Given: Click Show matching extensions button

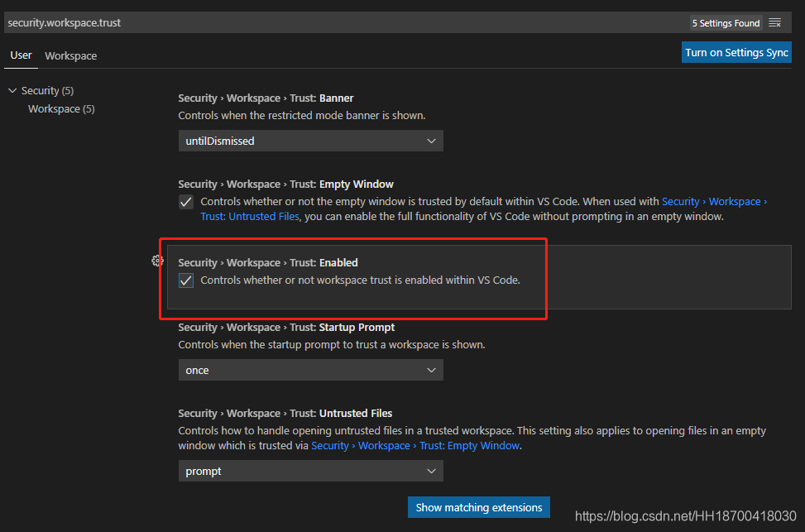Looking at the screenshot, I should tap(478, 507).
